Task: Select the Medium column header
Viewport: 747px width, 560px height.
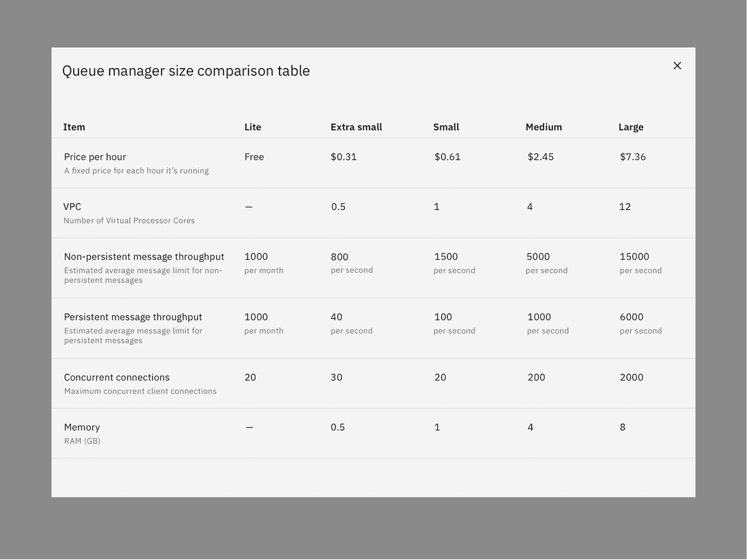Action: 543,126
